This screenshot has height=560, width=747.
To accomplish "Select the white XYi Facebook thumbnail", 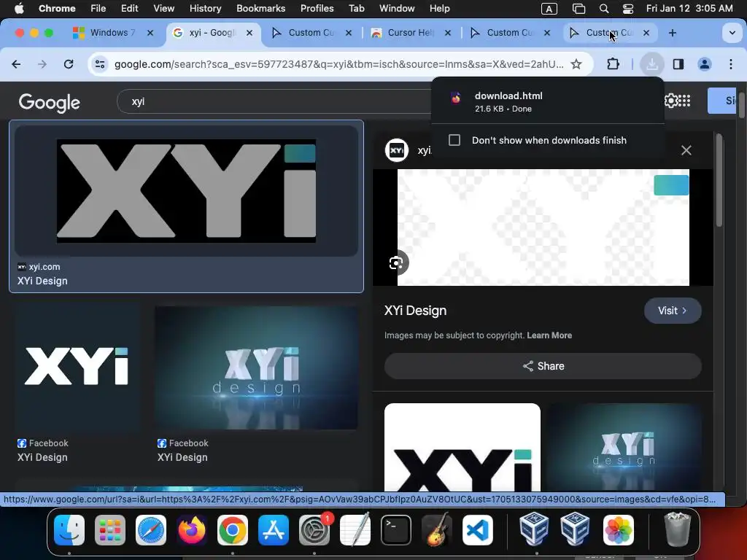I will (77, 367).
